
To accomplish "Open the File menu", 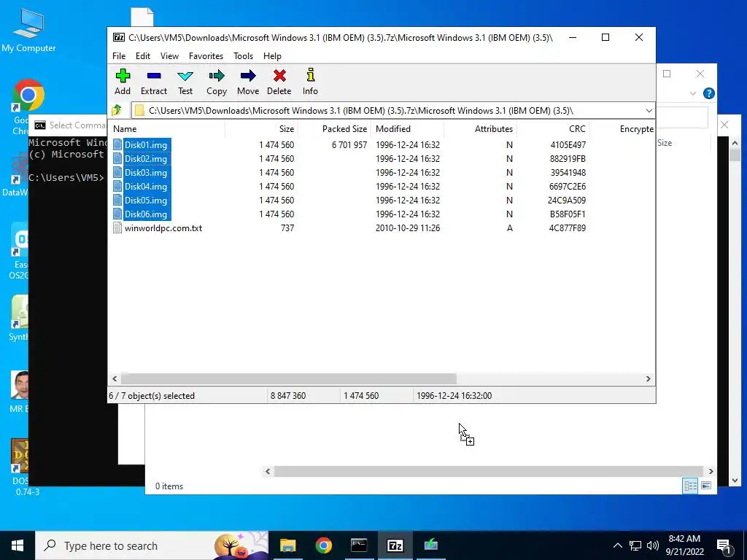I will coord(119,56).
